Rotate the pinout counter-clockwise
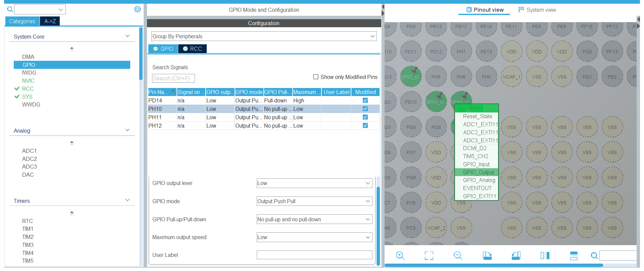Screen dimensions: 644x271 516,256
